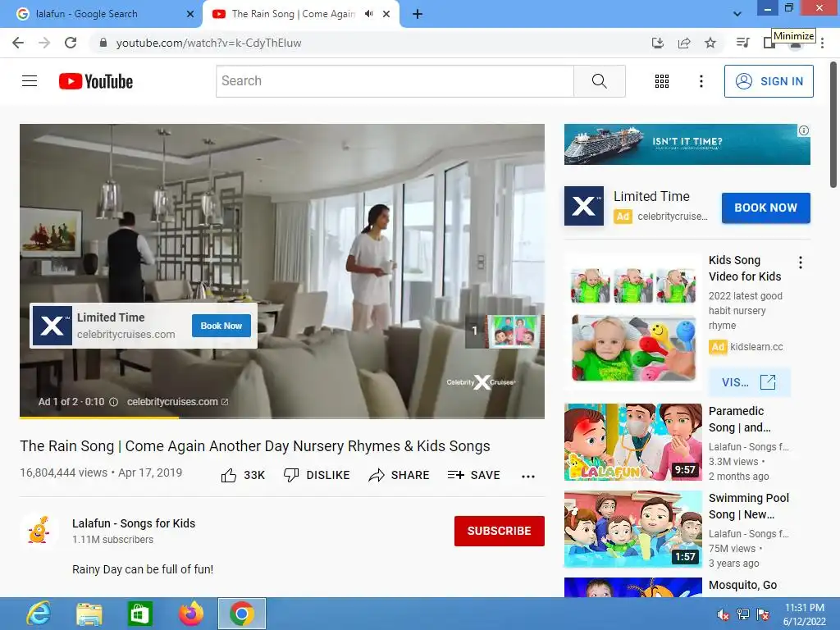
Task: Expand the tab search dropdown arrow
Action: [x=737, y=14]
